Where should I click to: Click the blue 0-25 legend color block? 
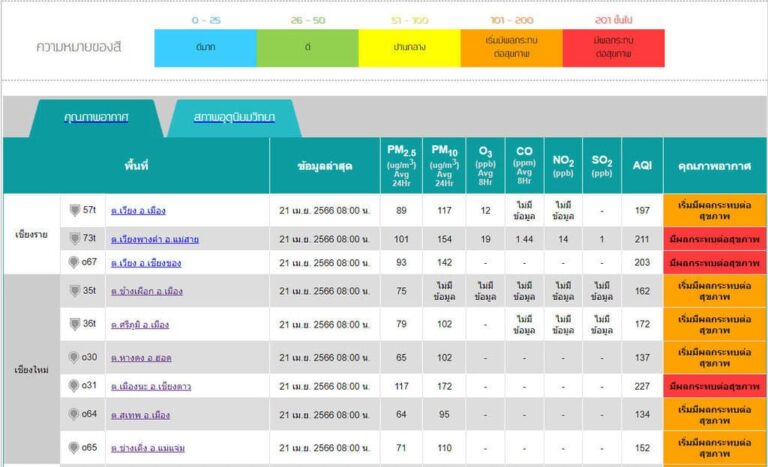pyautogui.click(x=206, y=48)
